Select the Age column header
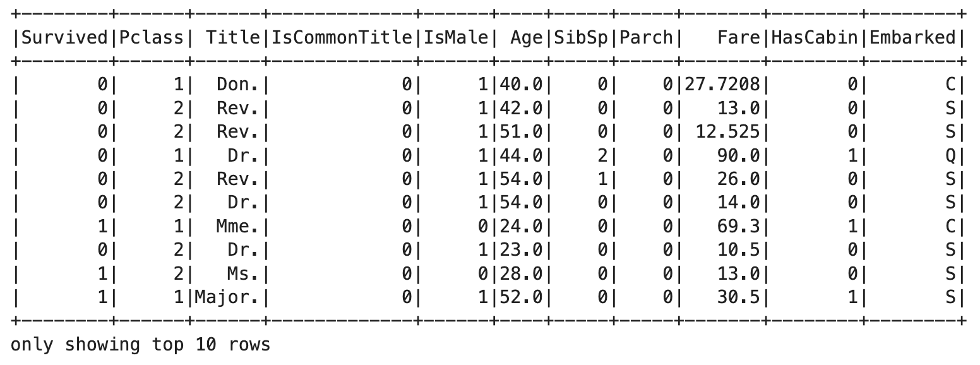Viewport: 980px width, 365px height. 526,38
